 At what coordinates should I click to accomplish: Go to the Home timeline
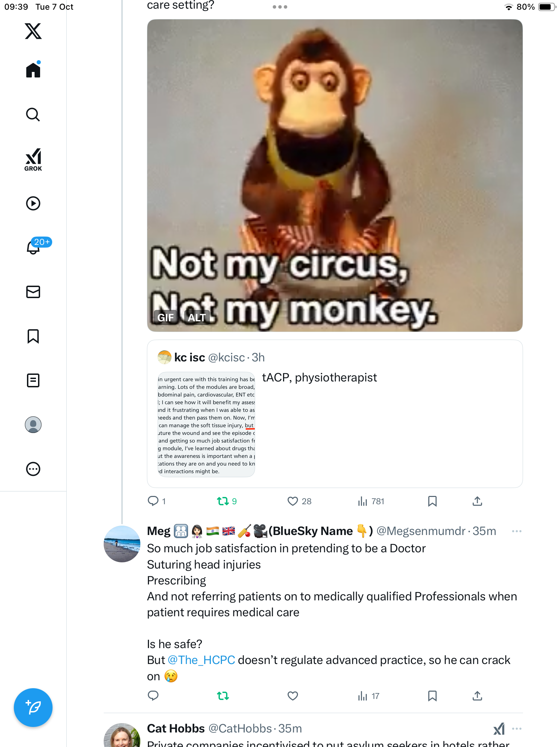click(33, 71)
